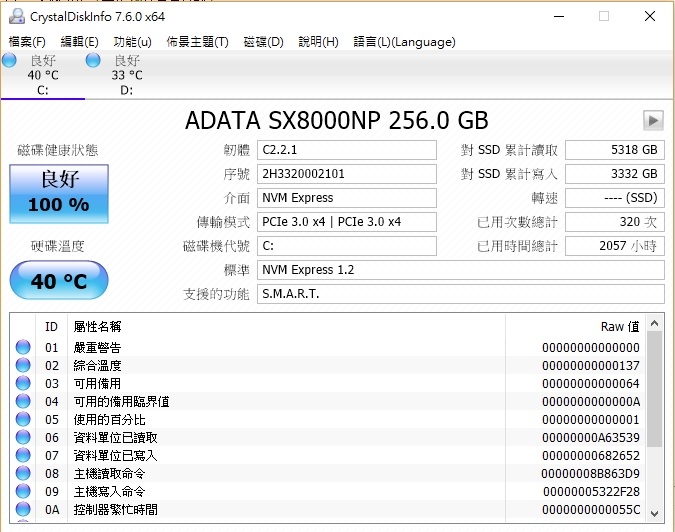Minimize the CrystalDiskInfo window
The image size is (675, 532).
[x=559, y=16]
